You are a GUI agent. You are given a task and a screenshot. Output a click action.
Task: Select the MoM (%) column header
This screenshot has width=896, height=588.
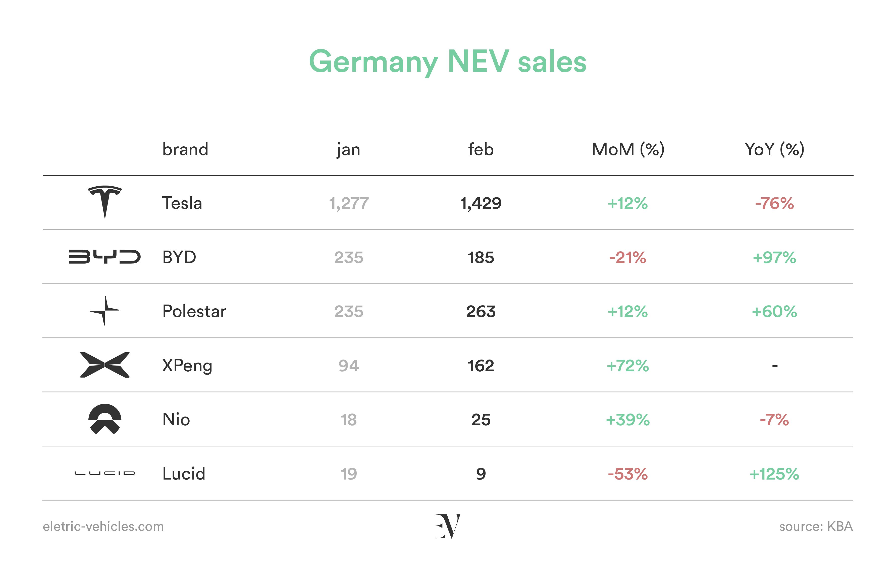[628, 149]
